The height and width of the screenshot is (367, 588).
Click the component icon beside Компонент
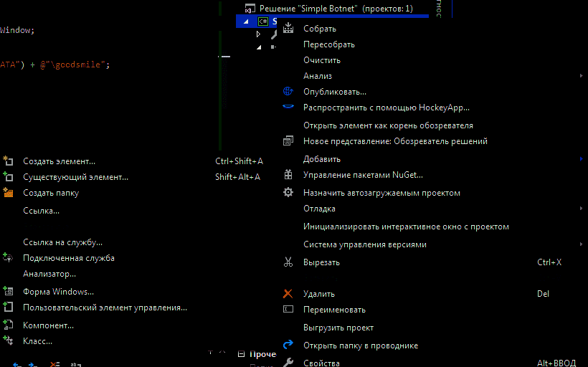(x=8, y=325)
